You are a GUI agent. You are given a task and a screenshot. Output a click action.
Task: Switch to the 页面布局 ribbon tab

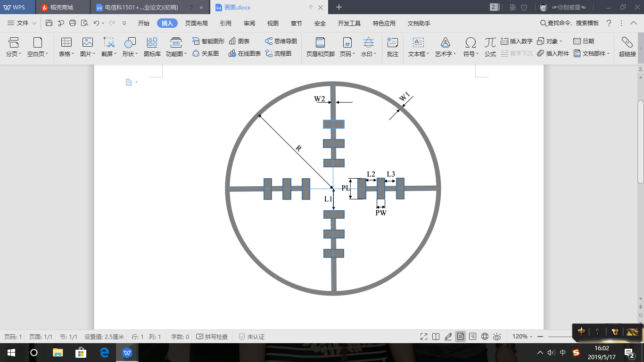click(197, 23)
